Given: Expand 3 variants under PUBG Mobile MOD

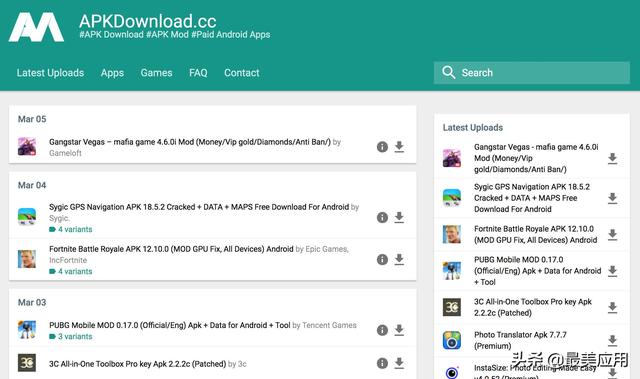Looking at the screenshot, I should click(71, 337).
